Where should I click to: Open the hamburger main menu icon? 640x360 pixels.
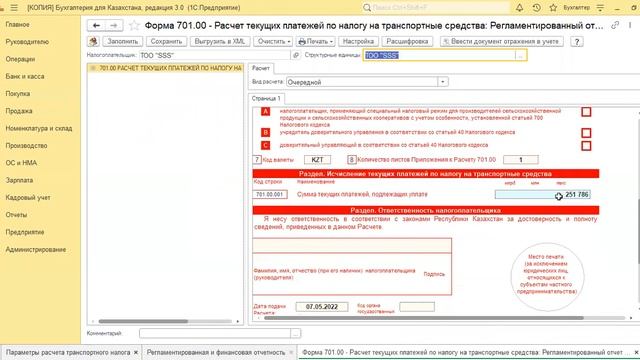[x=14, y=7]
